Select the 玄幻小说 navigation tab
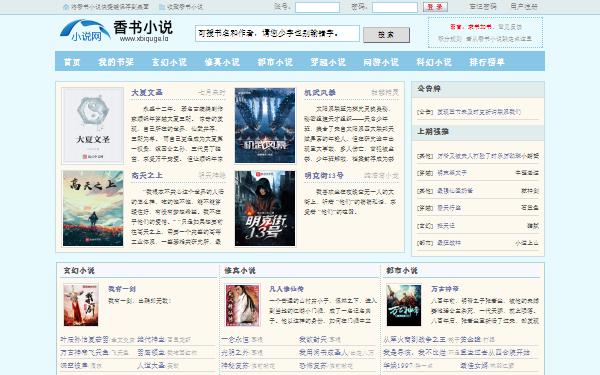Screen dimensions: 600x375 tap(169, 62)
